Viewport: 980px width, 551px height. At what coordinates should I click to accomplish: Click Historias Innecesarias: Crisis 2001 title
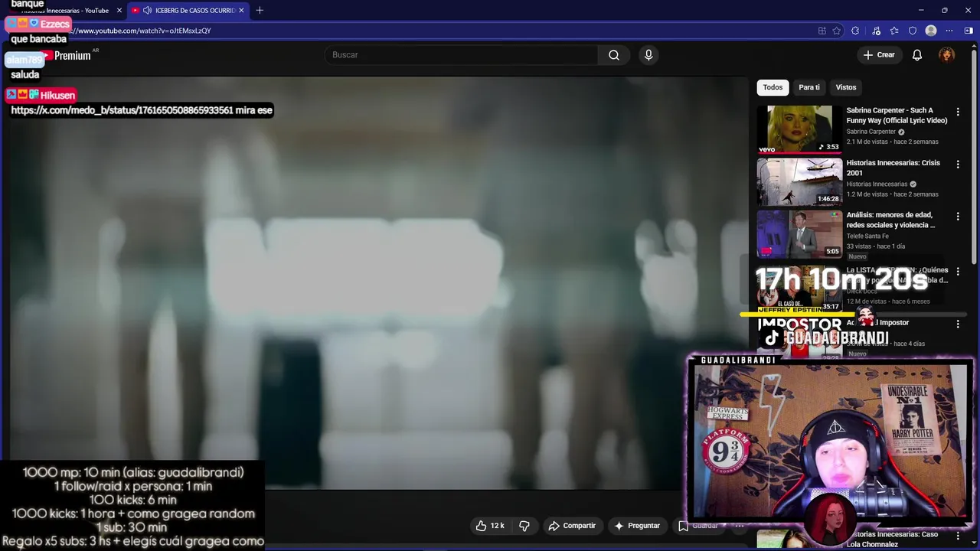coord(893,168)
